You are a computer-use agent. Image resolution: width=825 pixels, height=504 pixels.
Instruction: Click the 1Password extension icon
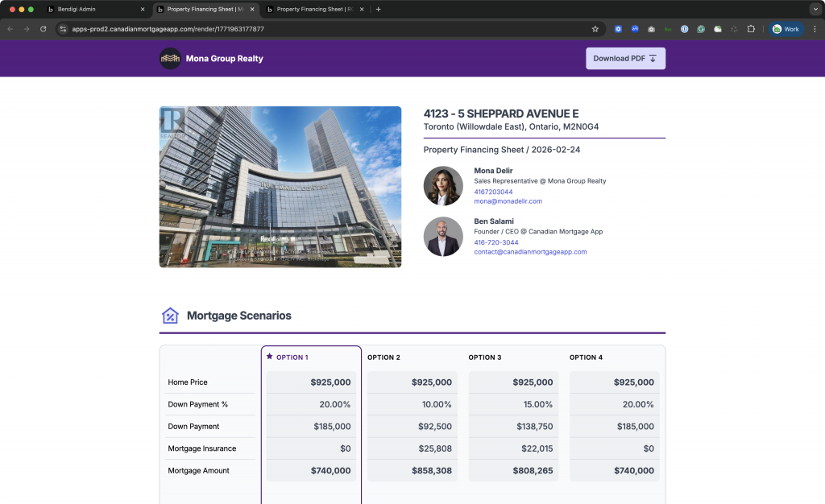point(684,29)
